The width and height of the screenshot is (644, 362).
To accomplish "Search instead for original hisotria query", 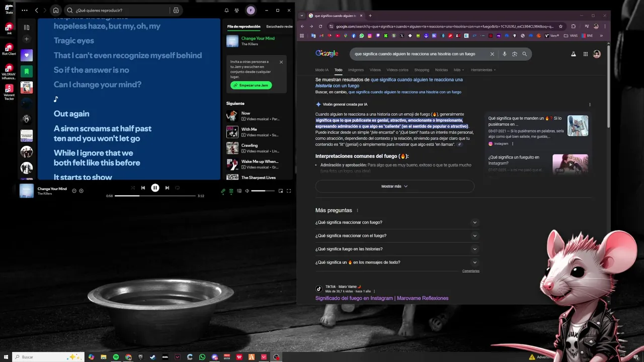I will [x=405, y=92].
